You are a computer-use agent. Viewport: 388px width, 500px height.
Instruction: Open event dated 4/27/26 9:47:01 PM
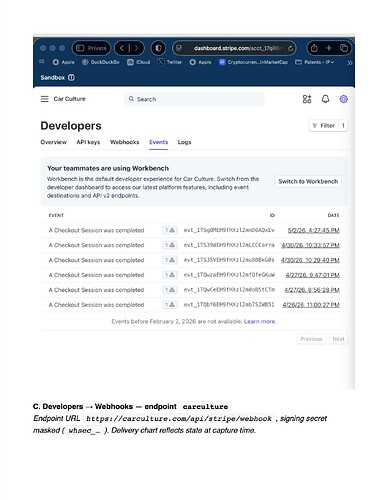313,275
